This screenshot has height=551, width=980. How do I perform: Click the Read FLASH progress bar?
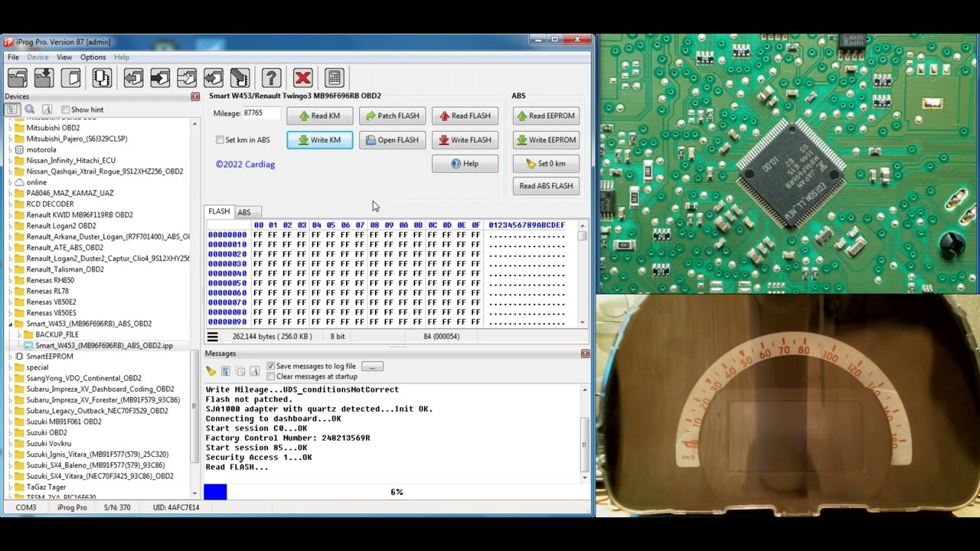coord(396,492)
